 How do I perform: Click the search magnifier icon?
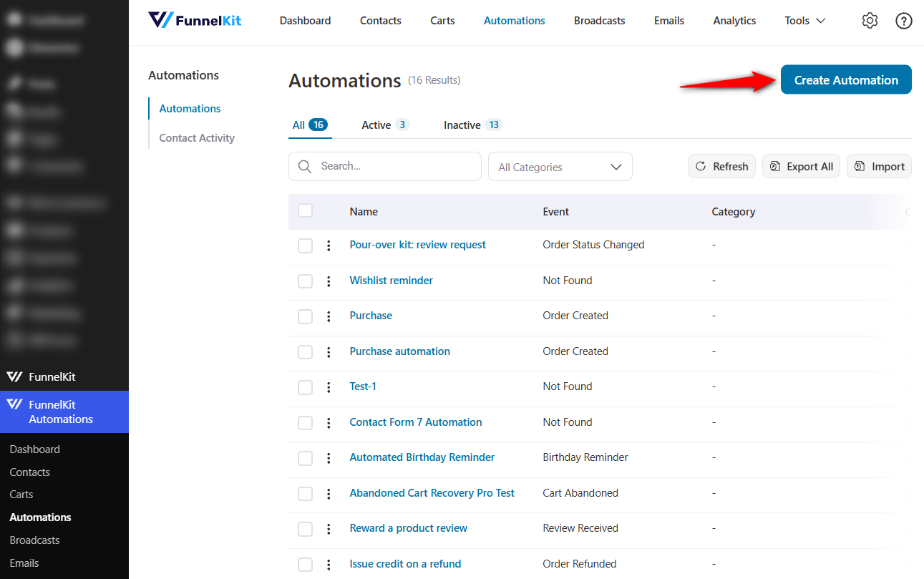tap(305, 166)
